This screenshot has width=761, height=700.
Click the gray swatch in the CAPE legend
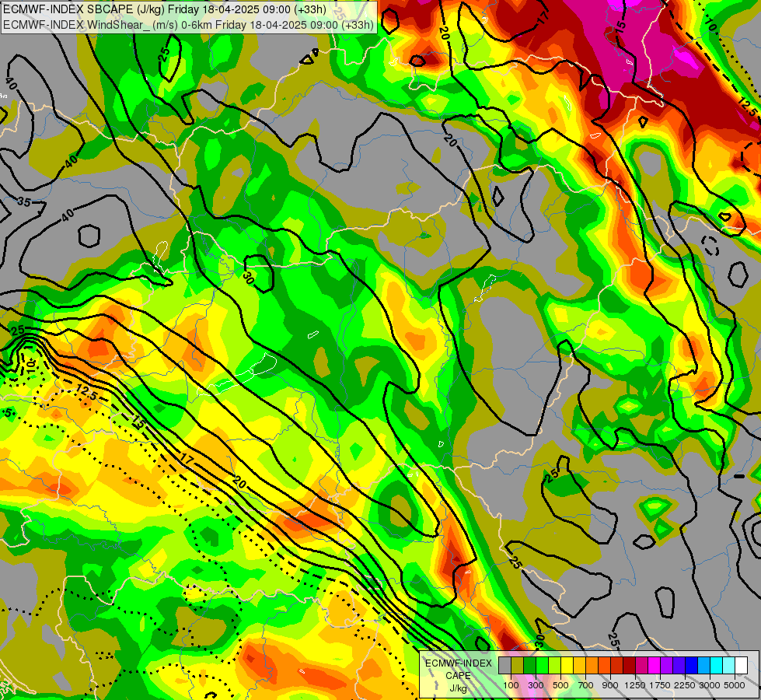pos(504,666)
